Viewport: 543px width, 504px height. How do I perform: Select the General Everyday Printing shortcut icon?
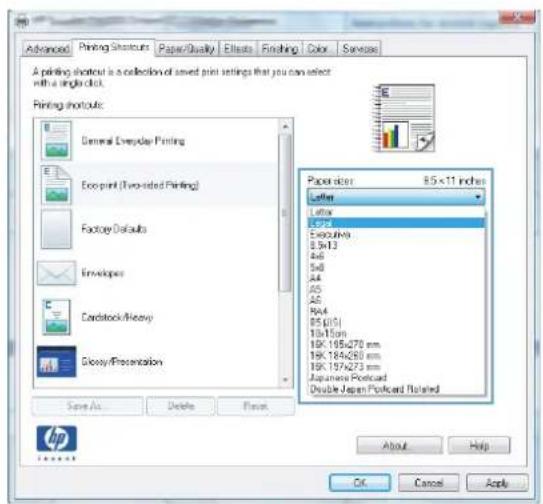[x=56, y=140]
